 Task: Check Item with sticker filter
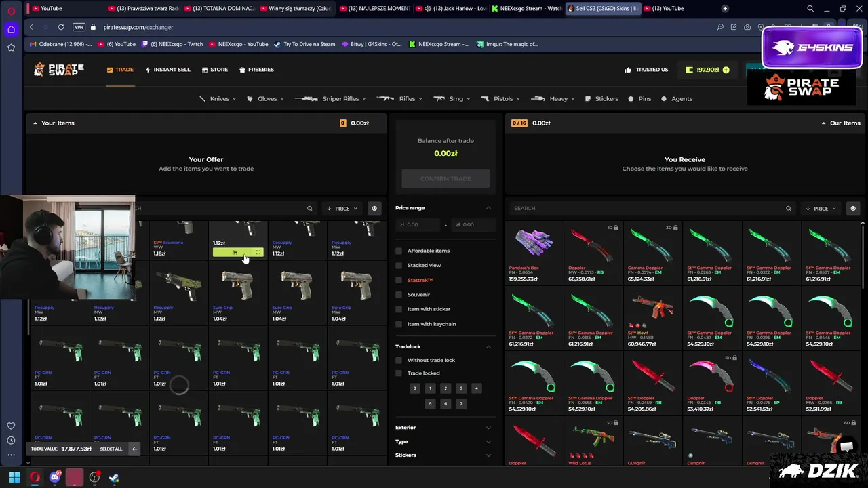click(x=399, y=309)
